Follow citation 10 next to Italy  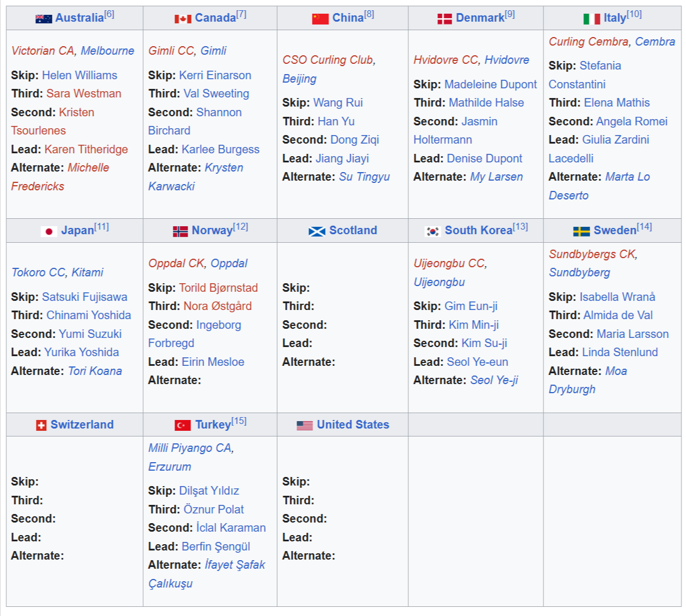(634, 15)
